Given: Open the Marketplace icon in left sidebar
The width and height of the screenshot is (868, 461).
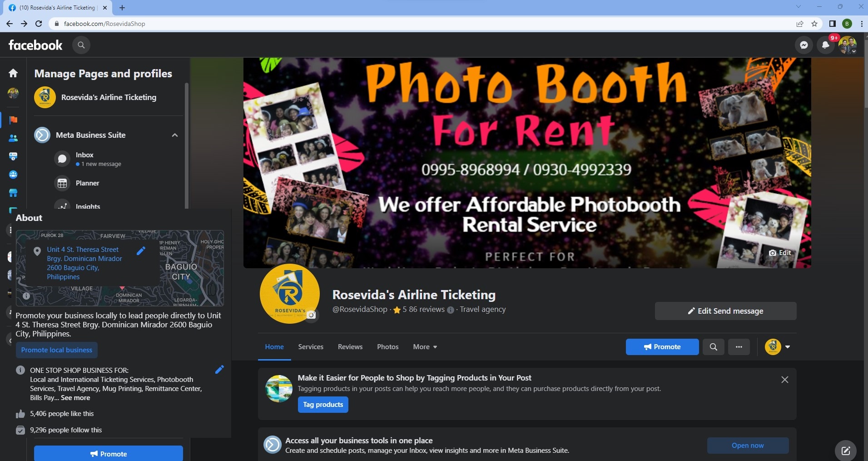Looking at the screenshot, I should pos(13,193).
